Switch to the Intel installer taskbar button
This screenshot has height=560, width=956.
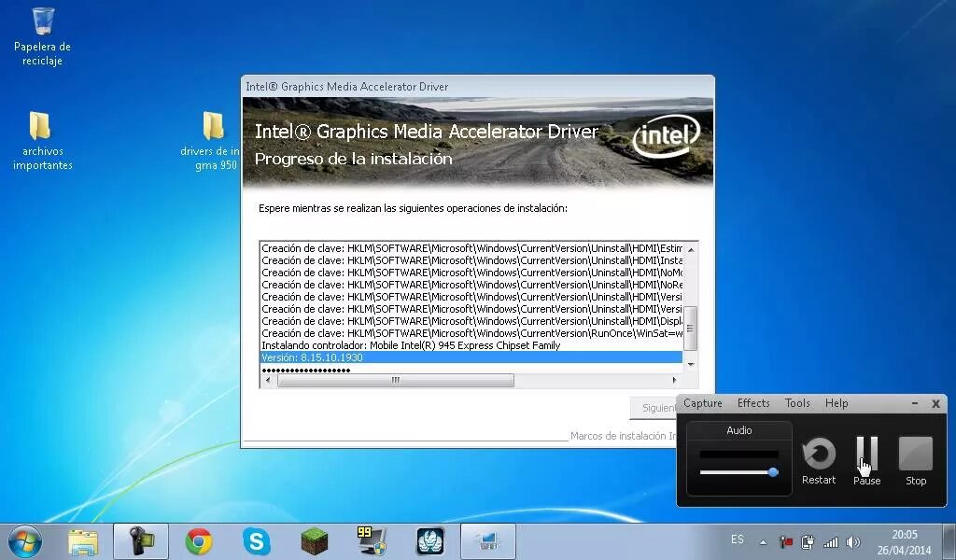(487, 541)
